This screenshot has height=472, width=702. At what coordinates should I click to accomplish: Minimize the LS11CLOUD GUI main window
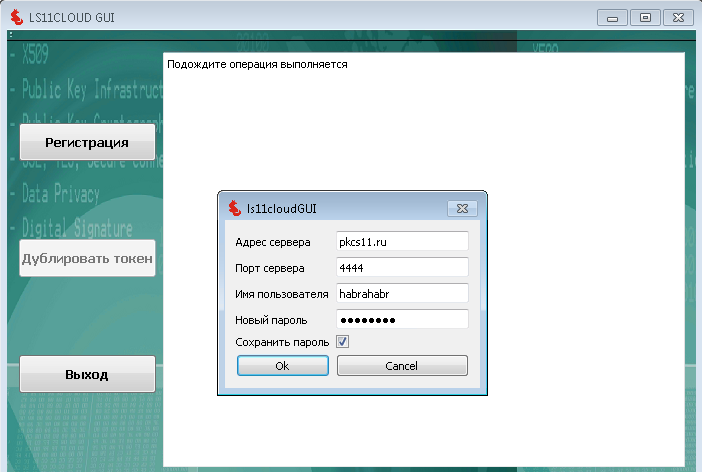612,18
